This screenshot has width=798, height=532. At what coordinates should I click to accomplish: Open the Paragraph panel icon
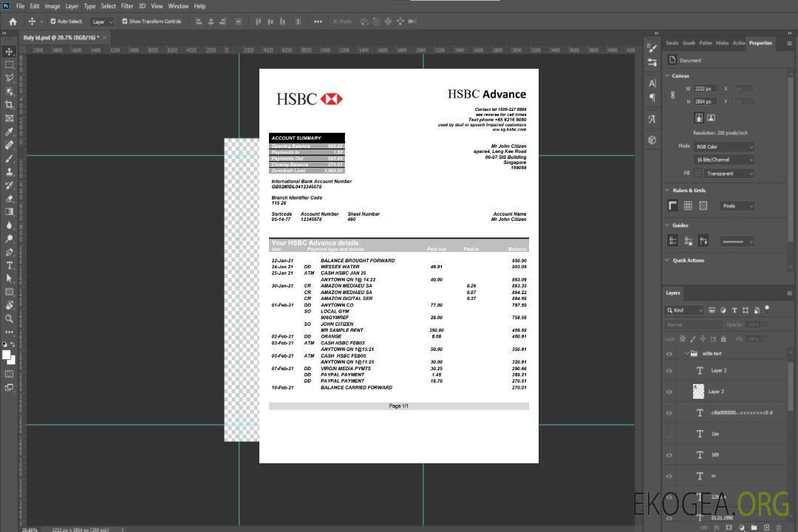point(652,98)
